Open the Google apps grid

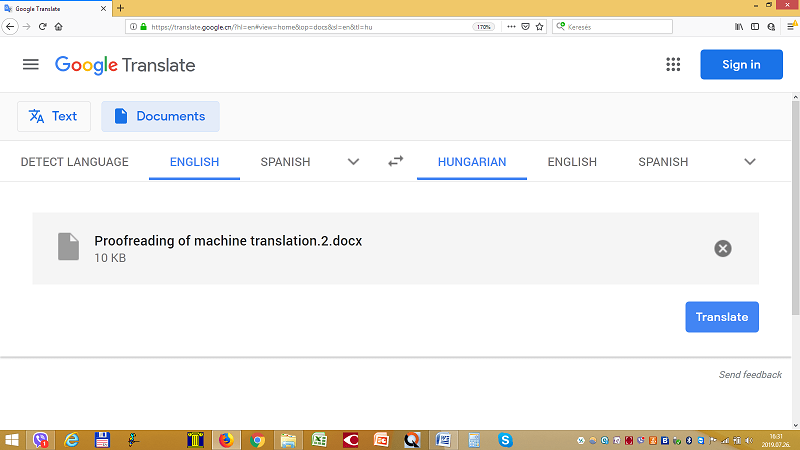[x=673, y=65]
